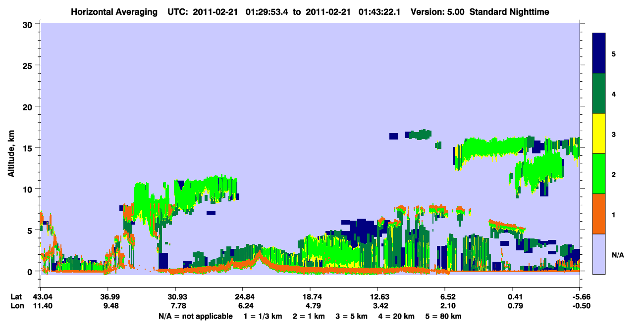Click 'Version: 5.00' in the title
644x330 pixels.
(437, 11)
